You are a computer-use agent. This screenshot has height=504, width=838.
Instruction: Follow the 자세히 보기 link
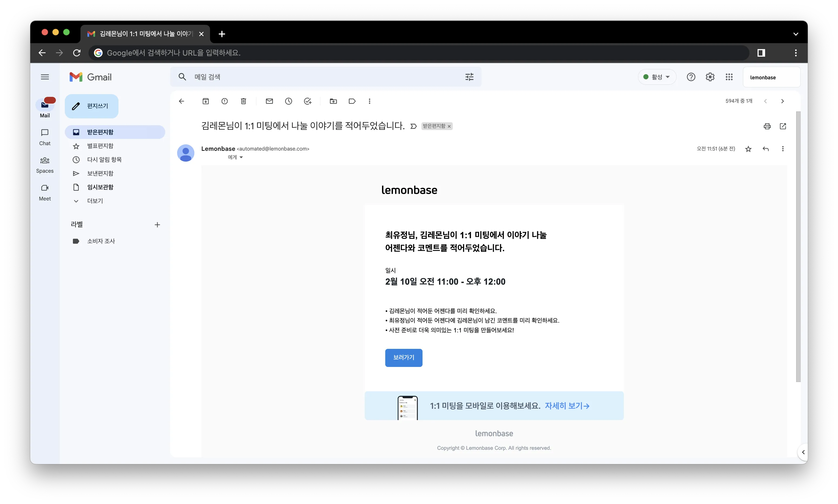coord(567,406)
